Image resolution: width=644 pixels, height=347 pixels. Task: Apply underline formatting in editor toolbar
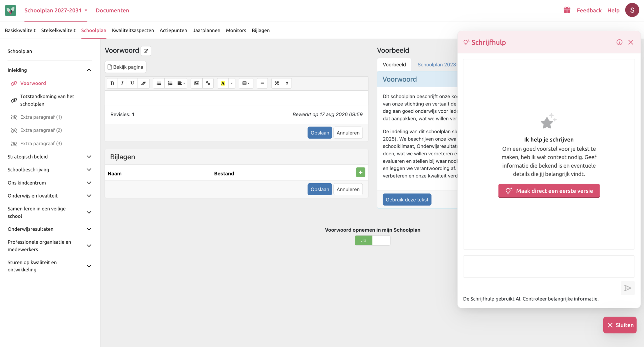coord(132,83)
